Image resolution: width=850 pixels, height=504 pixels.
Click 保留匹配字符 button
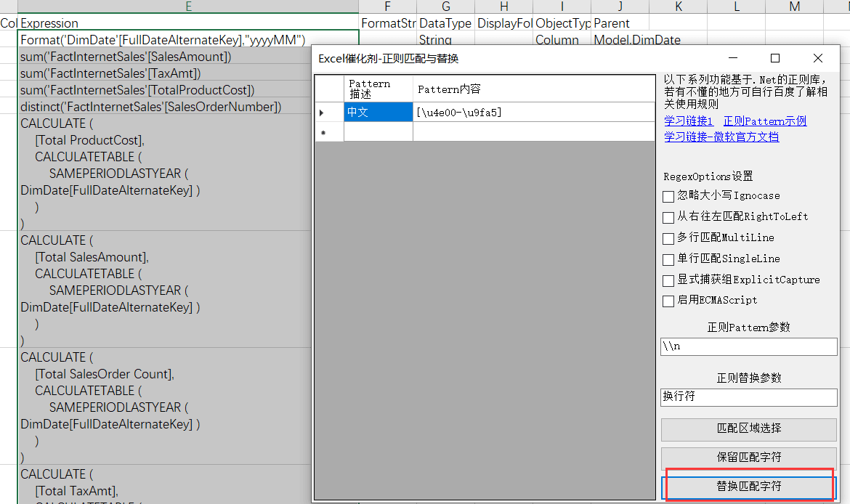pos(748,458)
